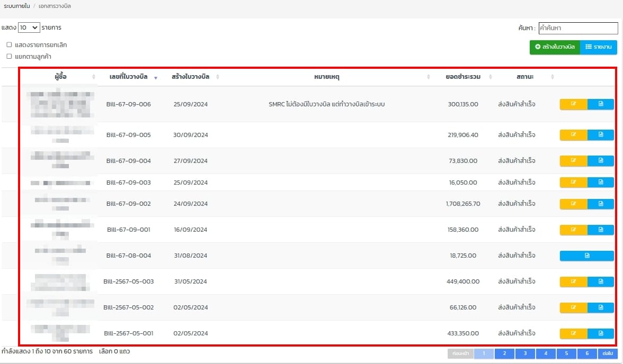
Task: Click the blue รายงาน button
Action: (599, 47)
